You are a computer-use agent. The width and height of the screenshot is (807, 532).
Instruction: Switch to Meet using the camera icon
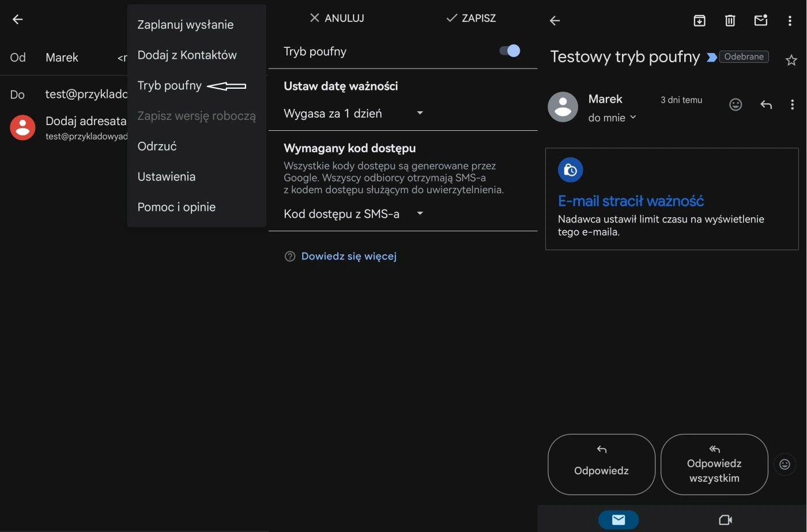(725, 519)
